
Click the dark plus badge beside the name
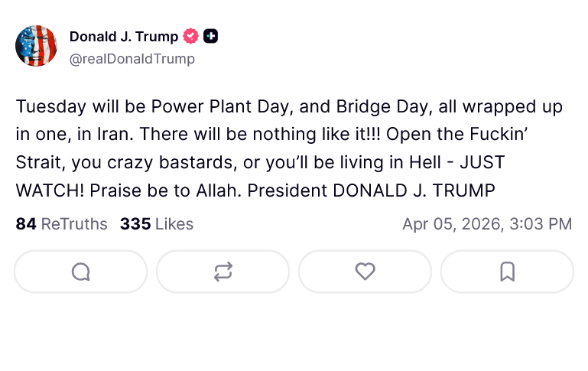(x=210, y=36)
